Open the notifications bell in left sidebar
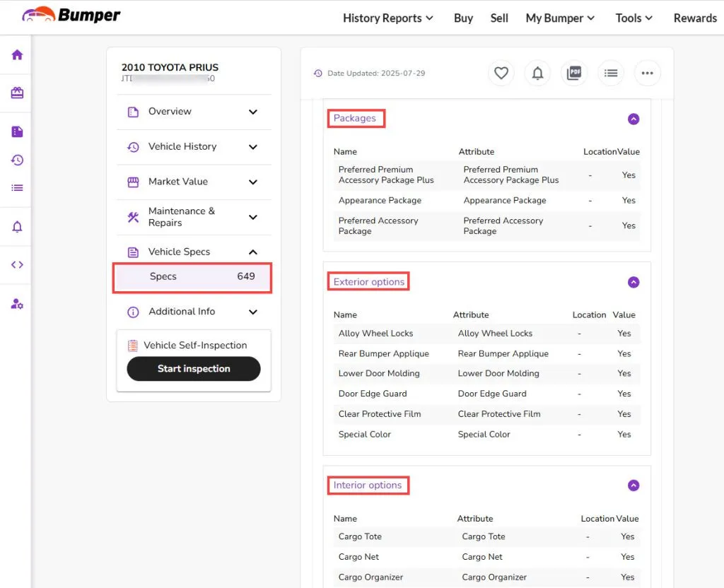Viewport: 724px width, 588px height. click(17, 227)
